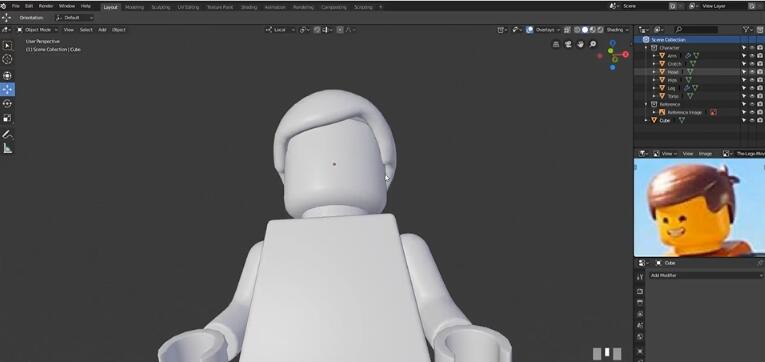Open the Render menu
Screen dimensions: 765x362
[46, 6]
